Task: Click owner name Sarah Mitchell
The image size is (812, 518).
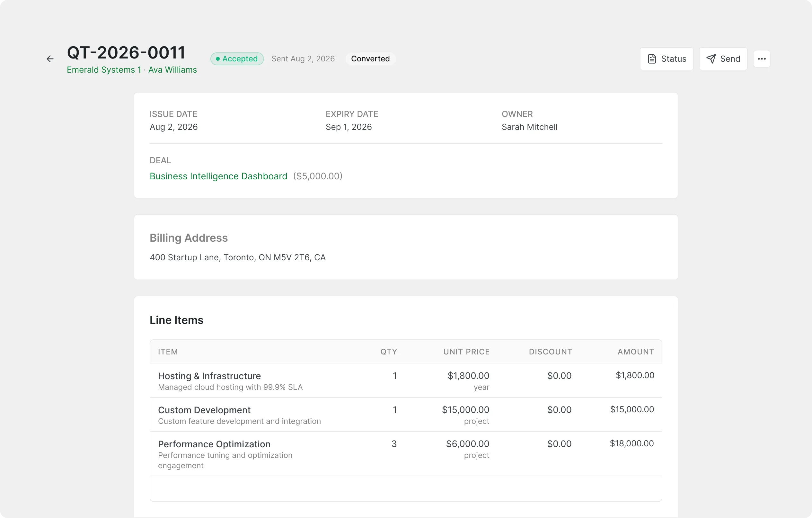Action: [x=529, y=127]
